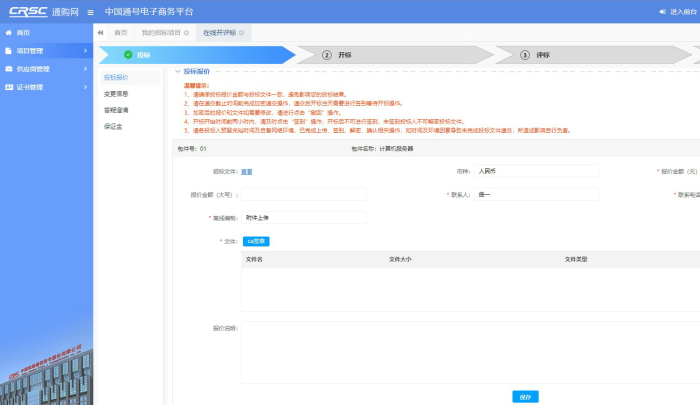Click the 进入前台 icon at top right

click(662, 12)
